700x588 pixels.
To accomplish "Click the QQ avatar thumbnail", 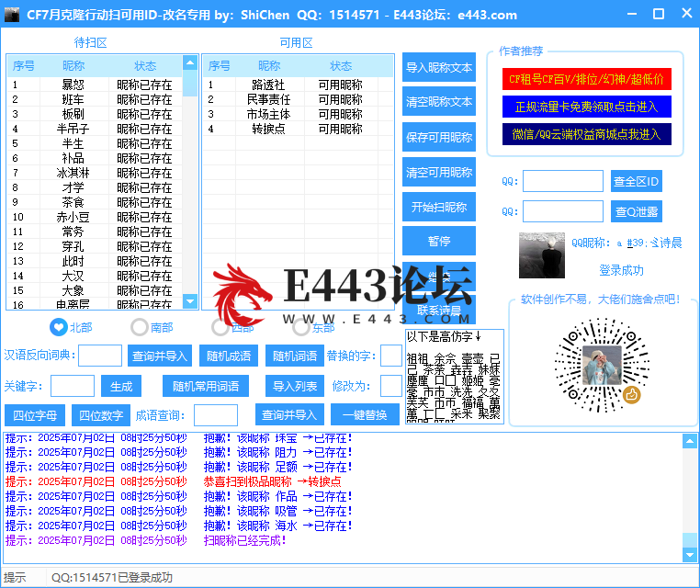I will pyautogui.click(x=541, y=255).
